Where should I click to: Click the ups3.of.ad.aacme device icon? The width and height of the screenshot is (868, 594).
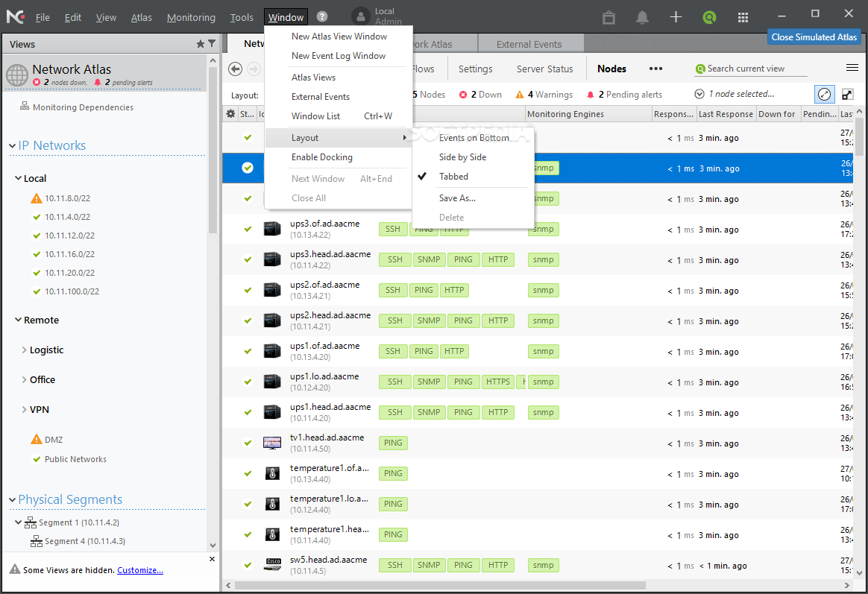tap(271, 229)
